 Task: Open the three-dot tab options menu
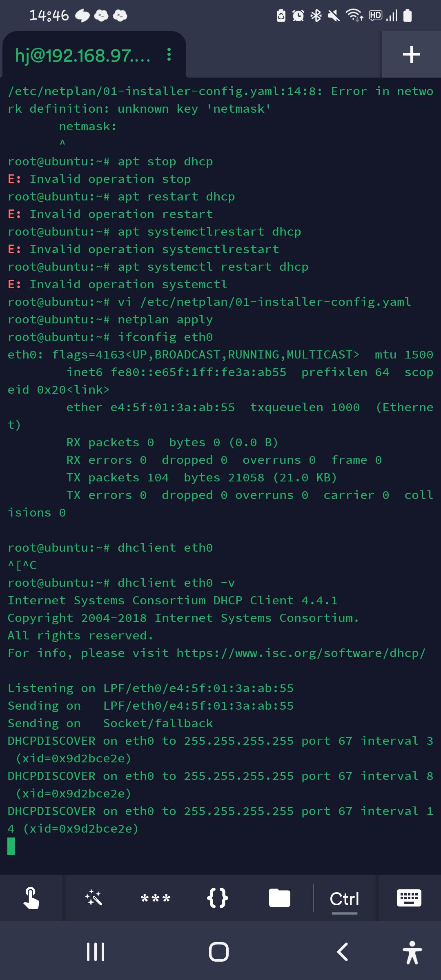coord(169,55)
